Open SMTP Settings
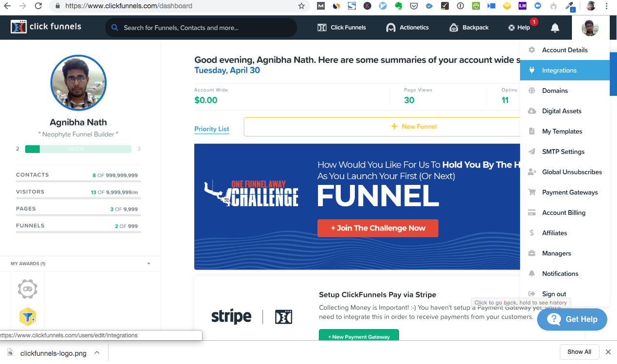 [565, 152]
